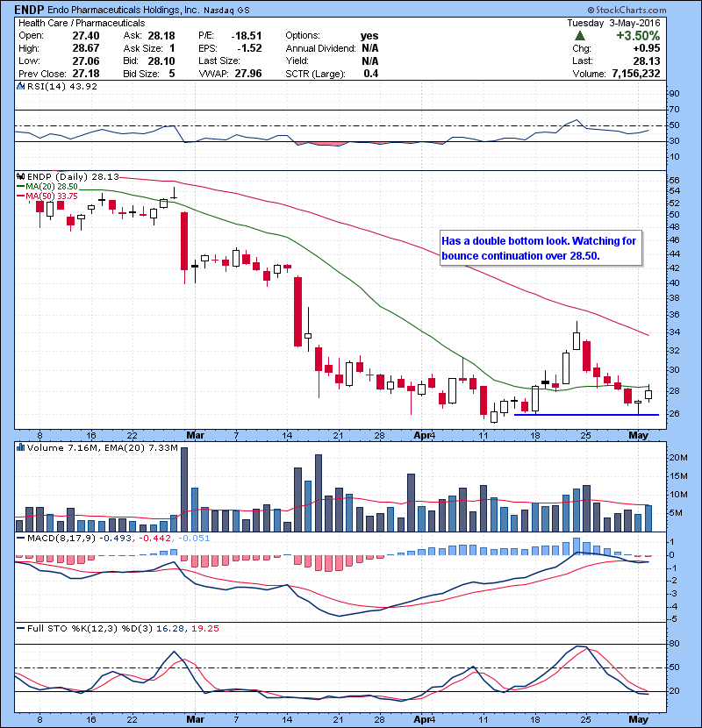Click the 56 price axis label
702x728 pixels.
coord(674,180)
